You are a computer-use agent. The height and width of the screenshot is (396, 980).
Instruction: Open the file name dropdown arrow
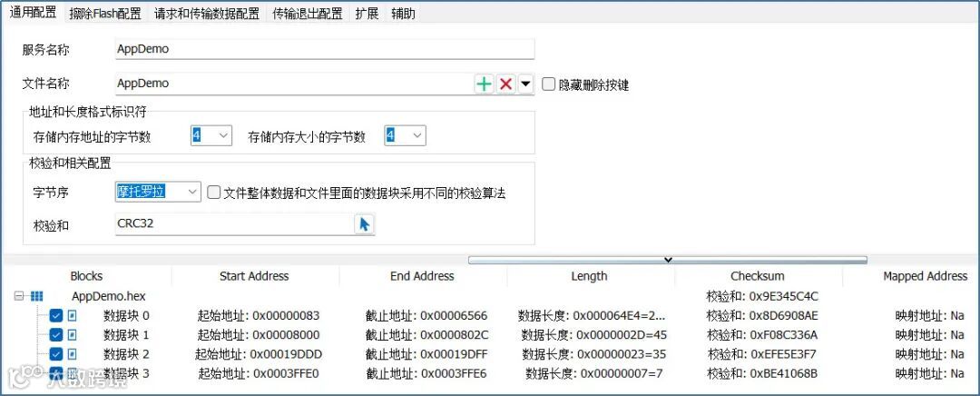click(525, 84)
